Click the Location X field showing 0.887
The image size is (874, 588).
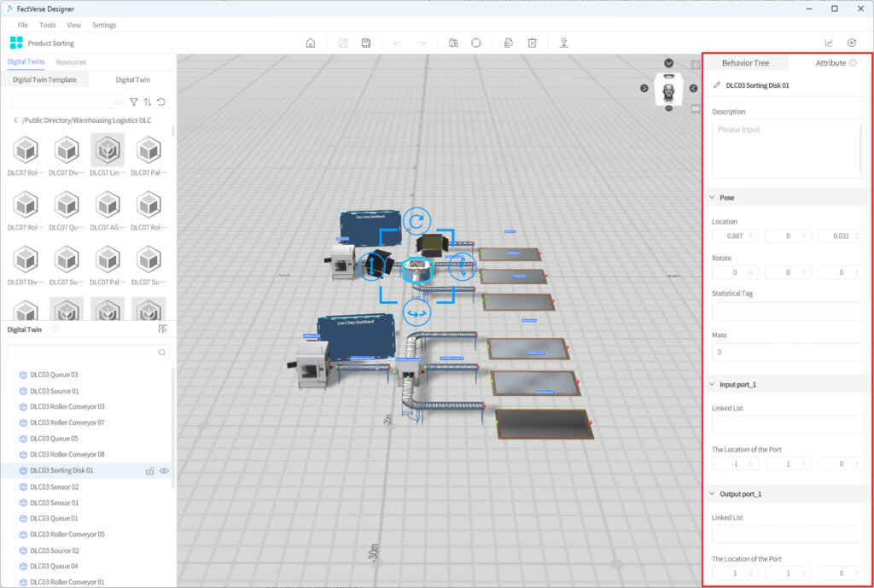[x=735, y=236]
